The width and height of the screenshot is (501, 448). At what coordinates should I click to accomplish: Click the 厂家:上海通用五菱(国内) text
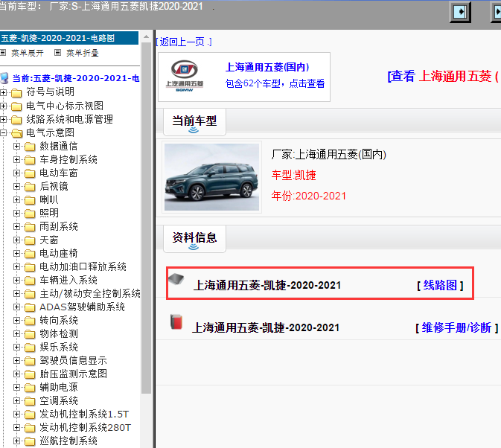pyautogui.click(x=329, y=155)
